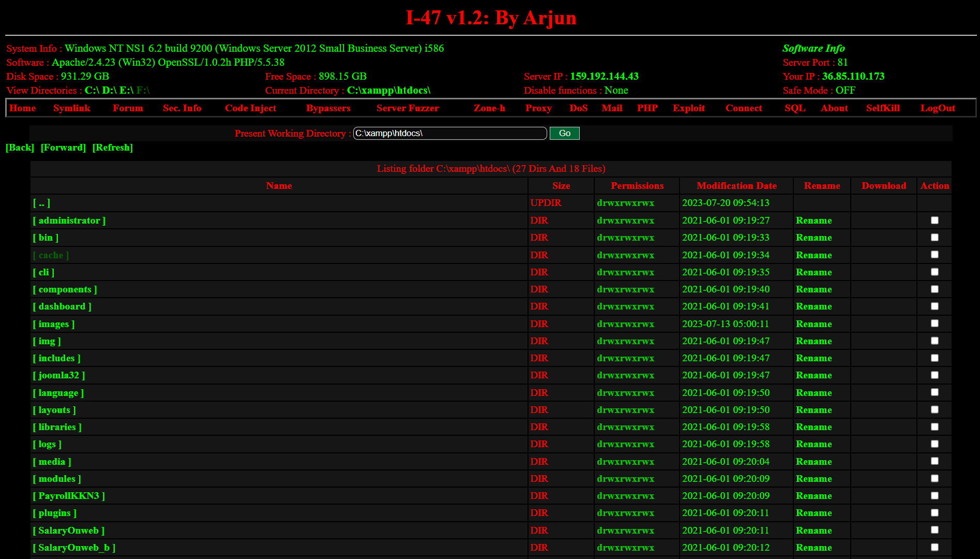This screenshot has height=559, width=980.
Task: Open the [ language ] folder
Action: 58,393
